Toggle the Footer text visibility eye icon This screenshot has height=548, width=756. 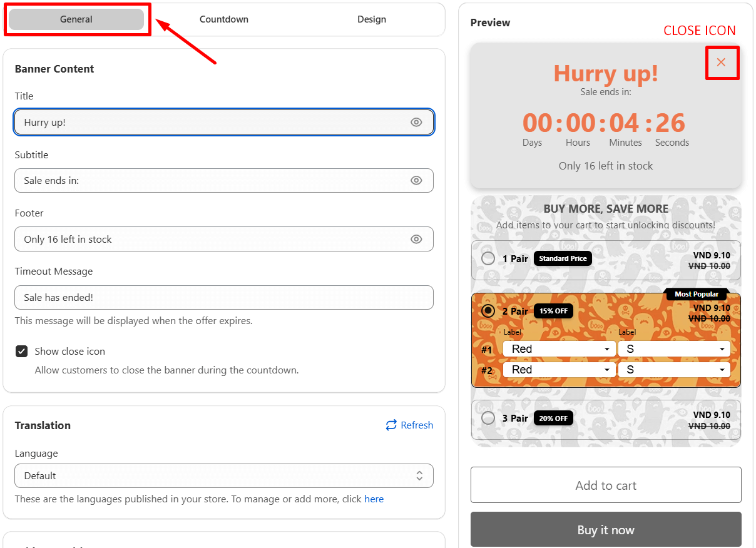pyautogui.click(x=416, y=239)
